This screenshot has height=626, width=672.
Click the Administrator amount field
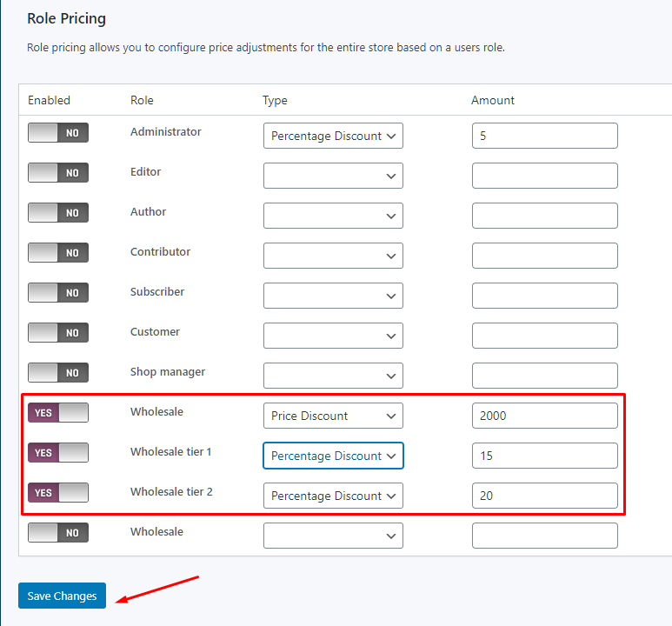pos(544,136)
